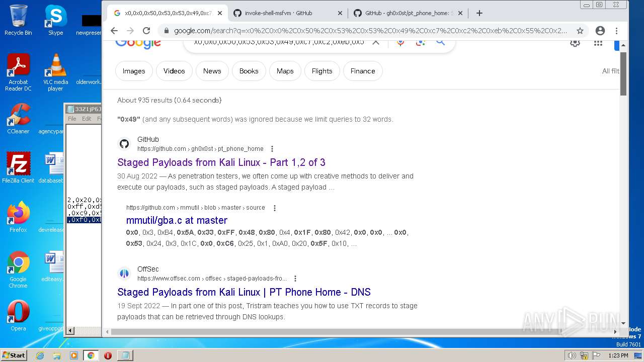Clear the Google search box

(376, 42)
